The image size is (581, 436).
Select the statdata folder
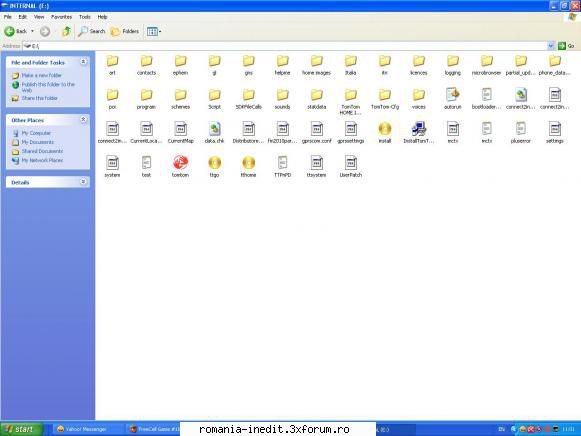tap(316, 99)
